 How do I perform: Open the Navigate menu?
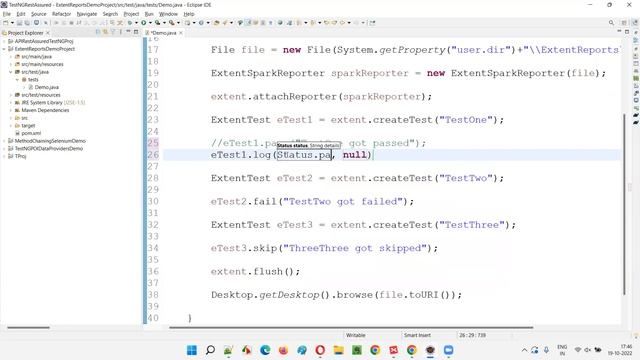tap(87, 14)
